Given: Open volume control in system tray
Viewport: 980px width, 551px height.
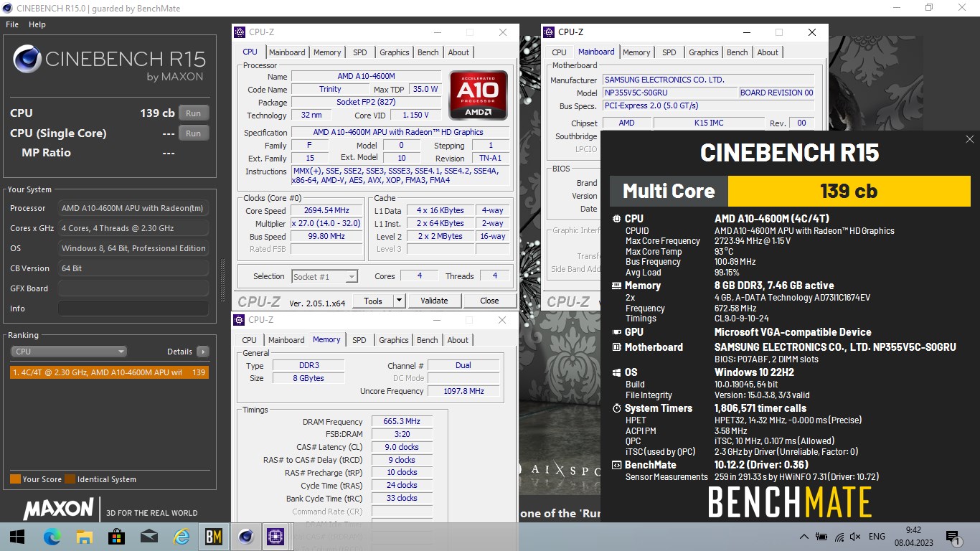Looking at the screenshot, I should coord(855,537).
